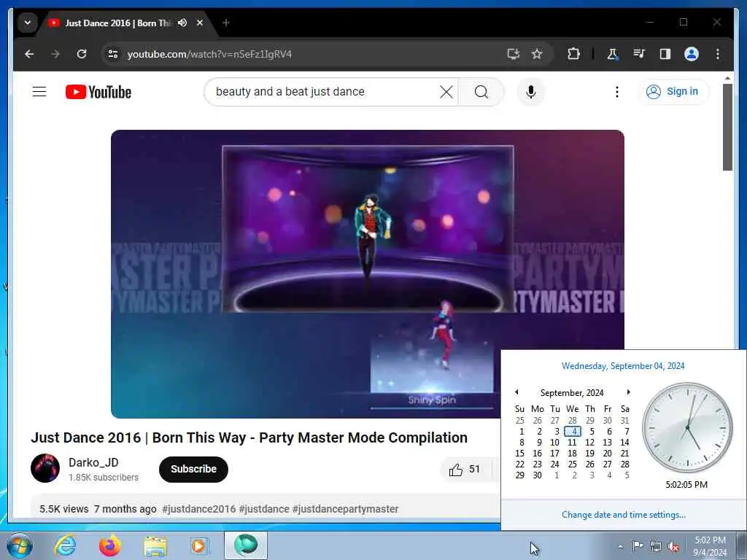Open the Chrome profile avatar
The height and width of the screenshot is (560, 747).
coord(692,54)
